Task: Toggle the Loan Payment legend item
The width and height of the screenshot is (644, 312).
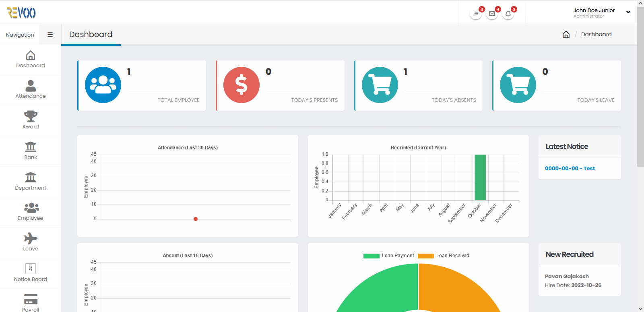Action: pos(388,256)
